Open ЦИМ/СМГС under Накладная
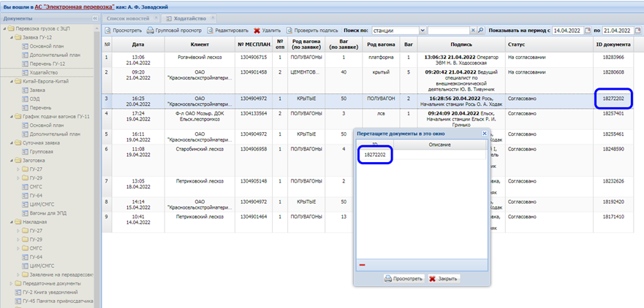 (x=42, y=266)
